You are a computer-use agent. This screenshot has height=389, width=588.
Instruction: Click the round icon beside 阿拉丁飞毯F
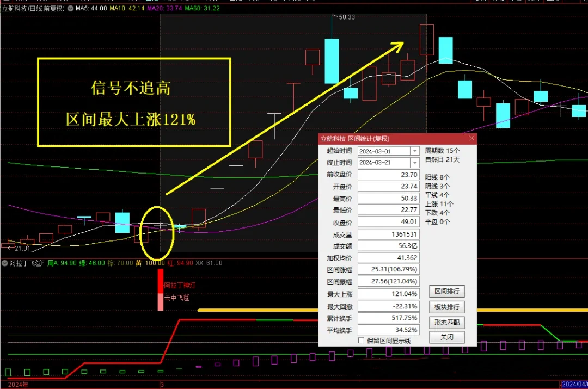pyautogui.click(x=4, y=263)
